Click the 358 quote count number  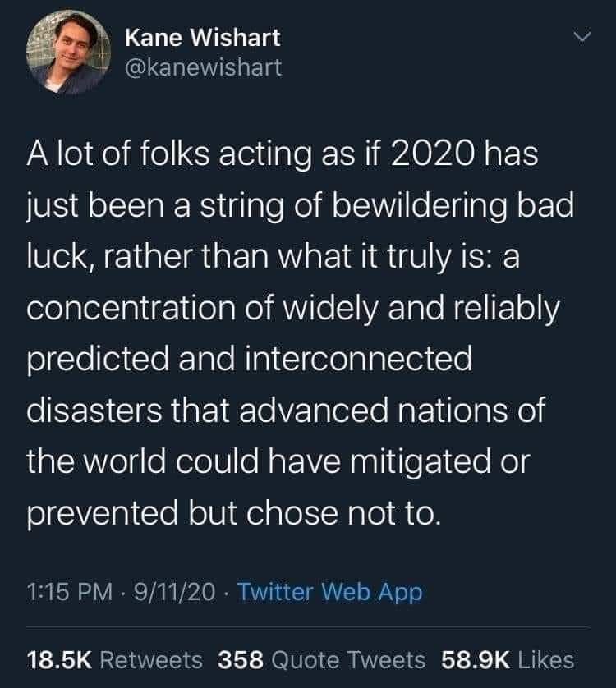point(241,659)
